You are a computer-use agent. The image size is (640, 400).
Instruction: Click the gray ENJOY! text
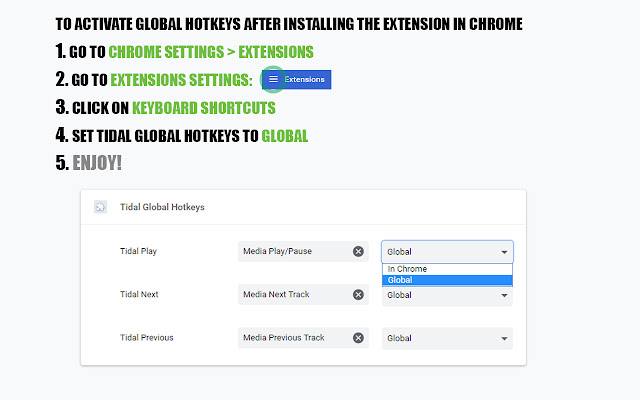(97, 163)
